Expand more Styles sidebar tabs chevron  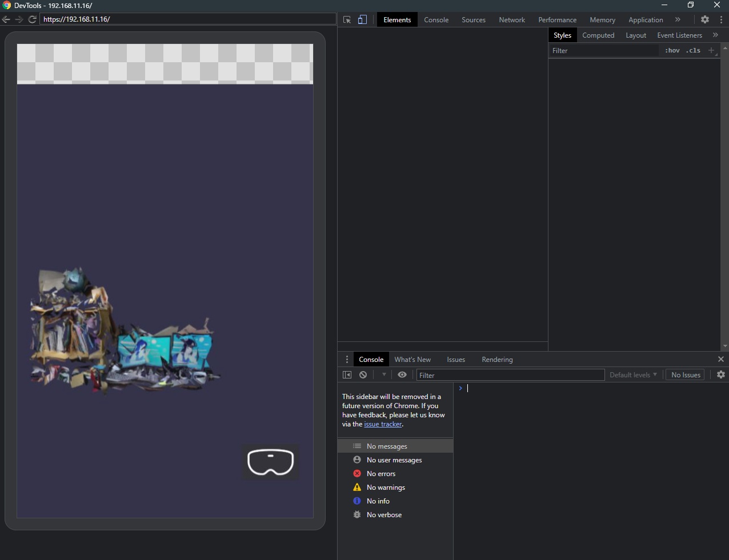click(715, 35)
